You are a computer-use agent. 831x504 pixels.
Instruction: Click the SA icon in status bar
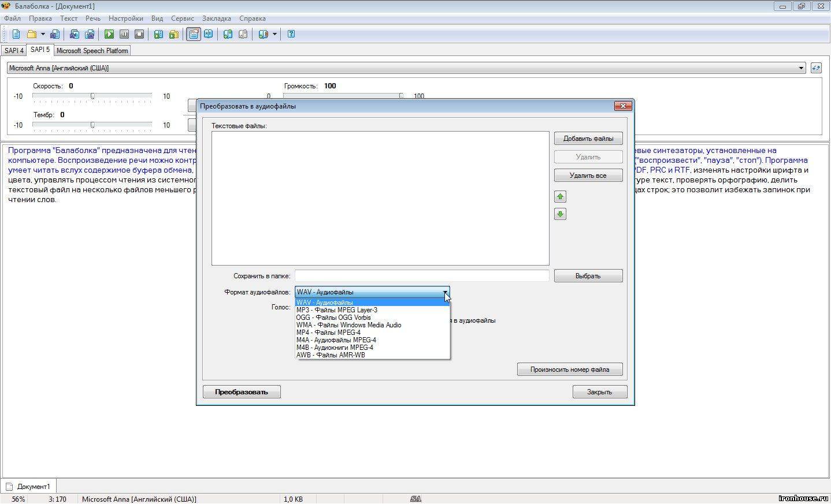point(416,499)
